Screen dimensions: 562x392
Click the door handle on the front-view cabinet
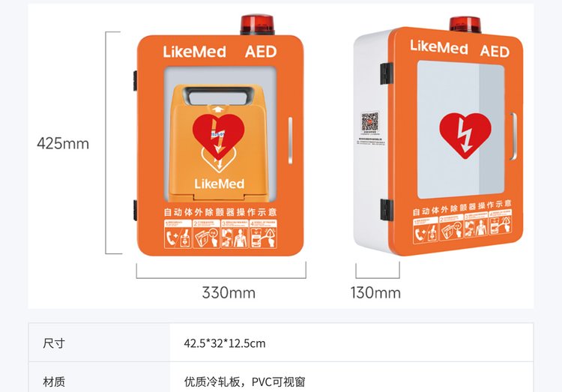pos(290,140)
